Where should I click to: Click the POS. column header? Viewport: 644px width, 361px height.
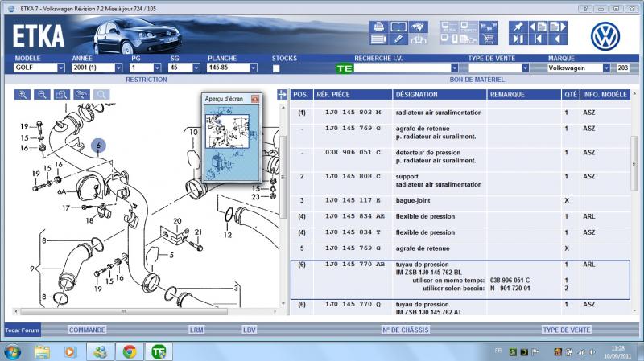[301, 95]
